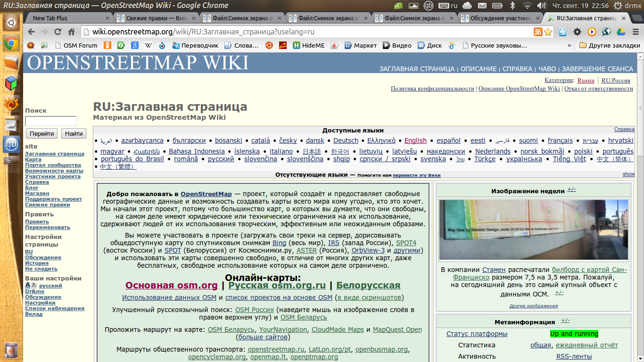This screenshot has height=362, width=644.
Task: Click the orange play-button extension icon
Action: pos(592,32)
